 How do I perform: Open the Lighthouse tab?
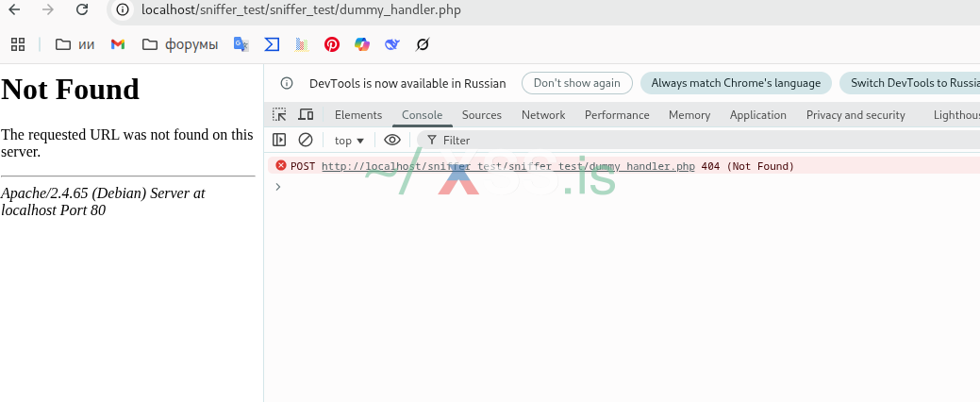pos(956,115)
